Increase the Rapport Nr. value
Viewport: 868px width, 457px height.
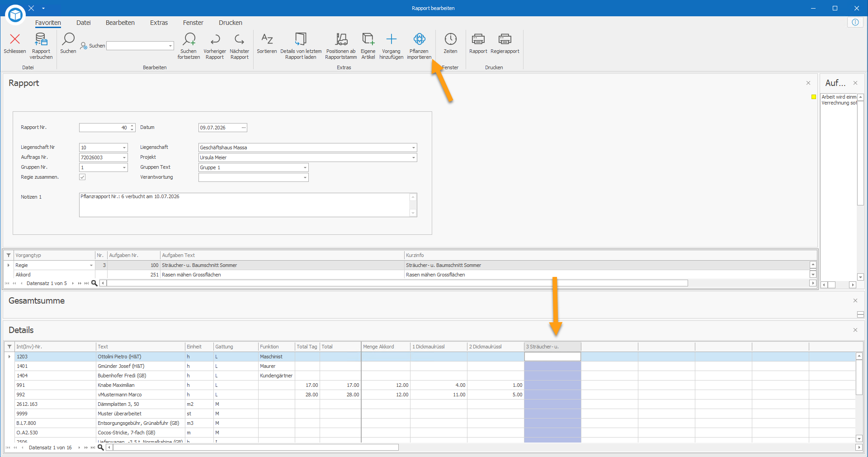point(132,126)
